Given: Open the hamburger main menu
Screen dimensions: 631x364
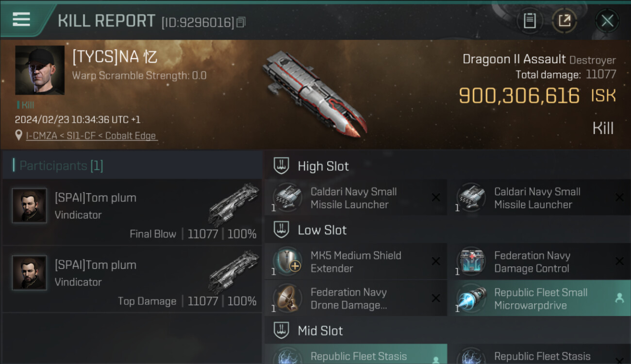Looking at the screenshot, I should 21,19.
